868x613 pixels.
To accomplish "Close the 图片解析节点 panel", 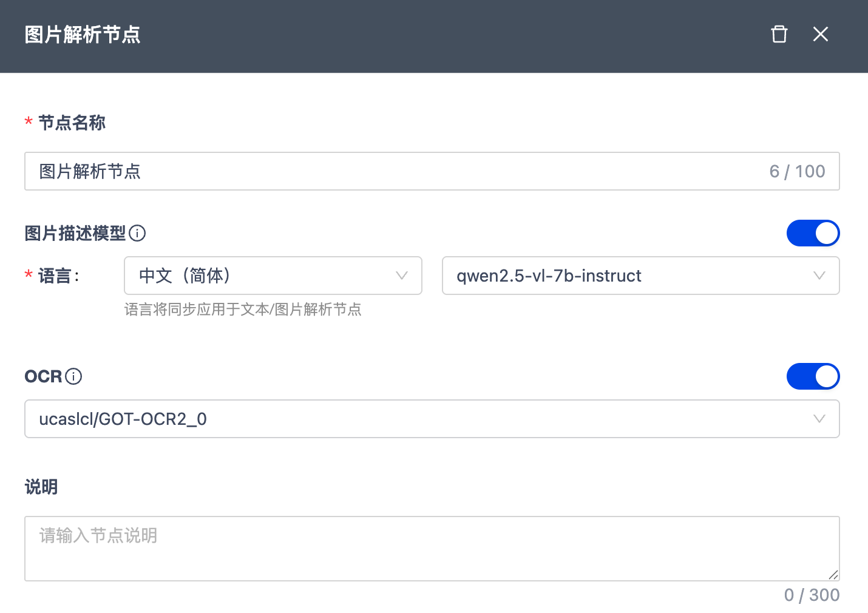I will click(x=820, y=34).
